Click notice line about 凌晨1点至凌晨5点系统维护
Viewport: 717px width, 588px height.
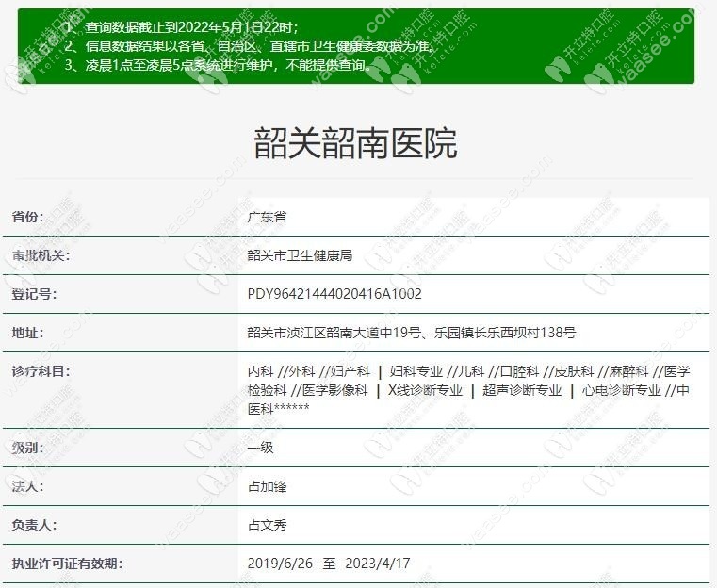pos(219,65)
